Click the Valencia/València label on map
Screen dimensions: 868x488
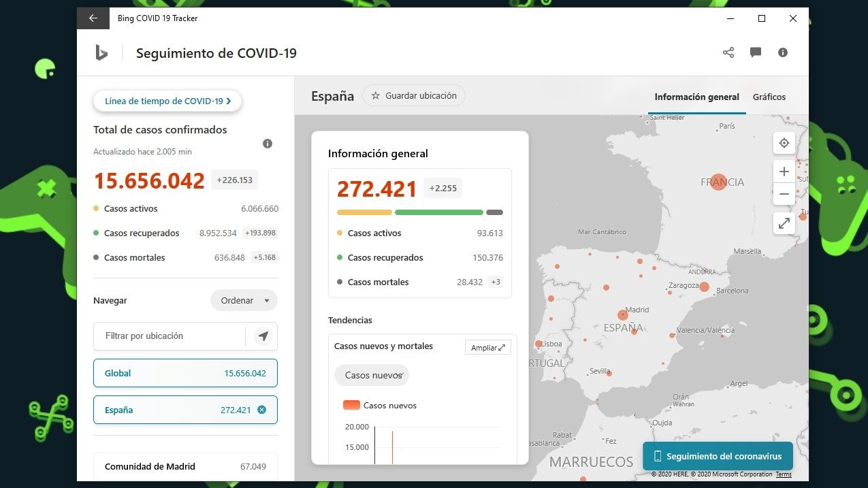click(x=705, y=331)
